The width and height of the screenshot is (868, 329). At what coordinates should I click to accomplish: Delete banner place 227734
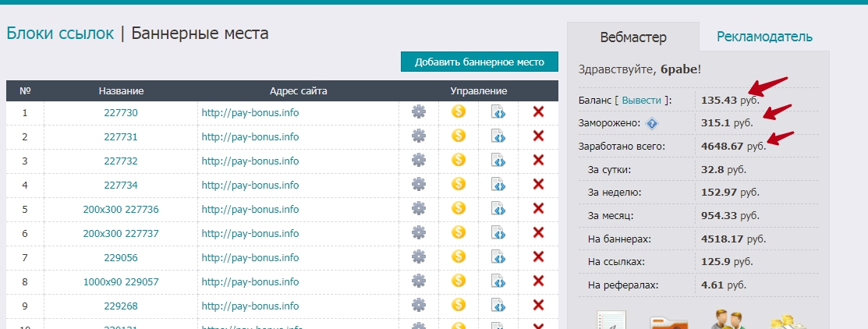pyautogui.click(x=538, y=185)
